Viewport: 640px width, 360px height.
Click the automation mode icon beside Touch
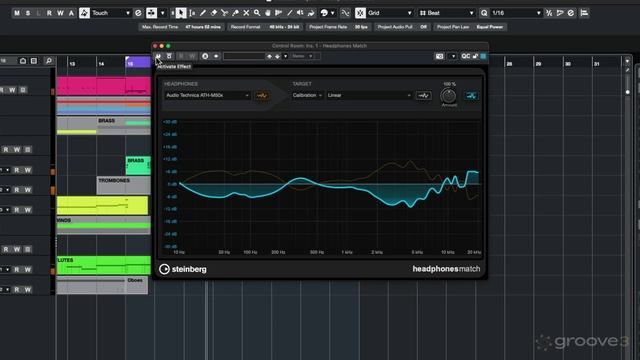[x=84, y=13]
